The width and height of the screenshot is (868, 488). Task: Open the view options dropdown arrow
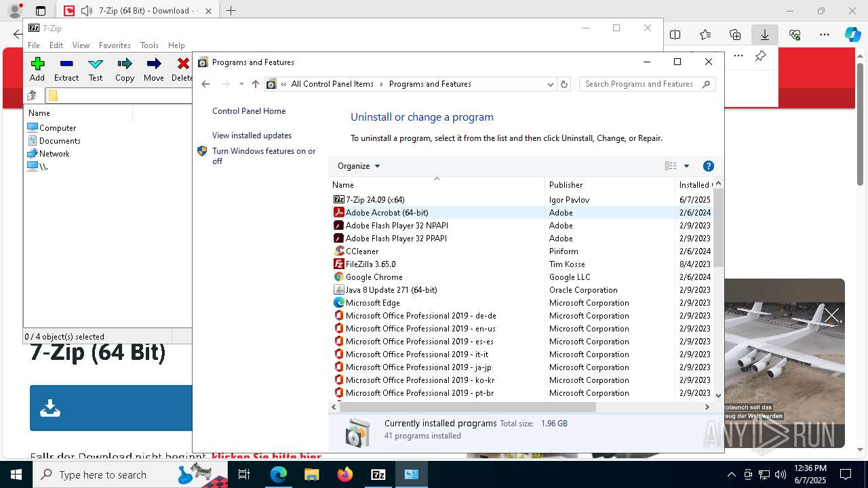coord(686,166)
